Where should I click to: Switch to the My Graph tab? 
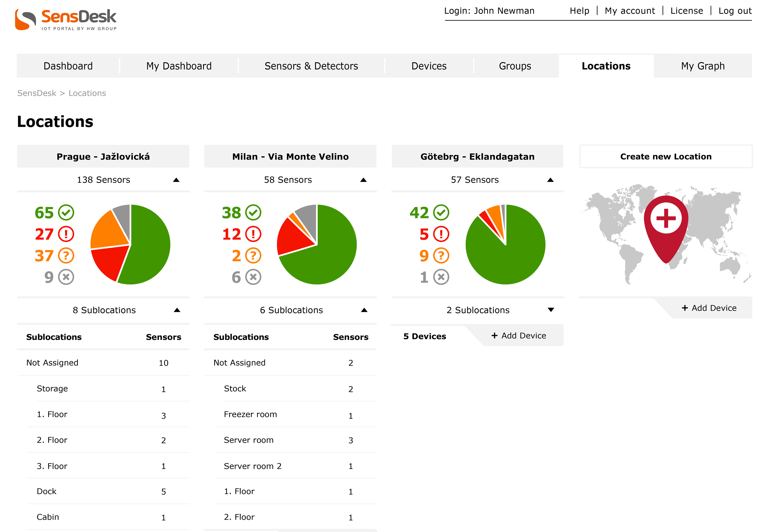pyautogui.click(x=702, y=66)
